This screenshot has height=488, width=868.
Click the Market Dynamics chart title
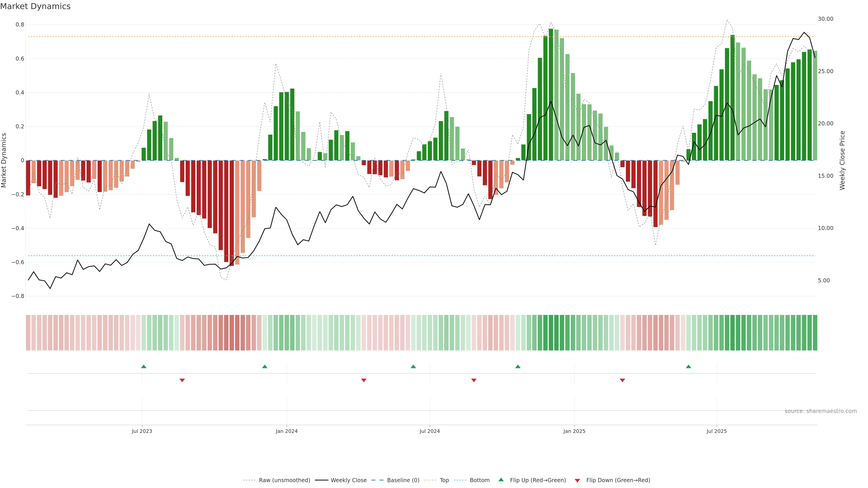tap(35, 6)
